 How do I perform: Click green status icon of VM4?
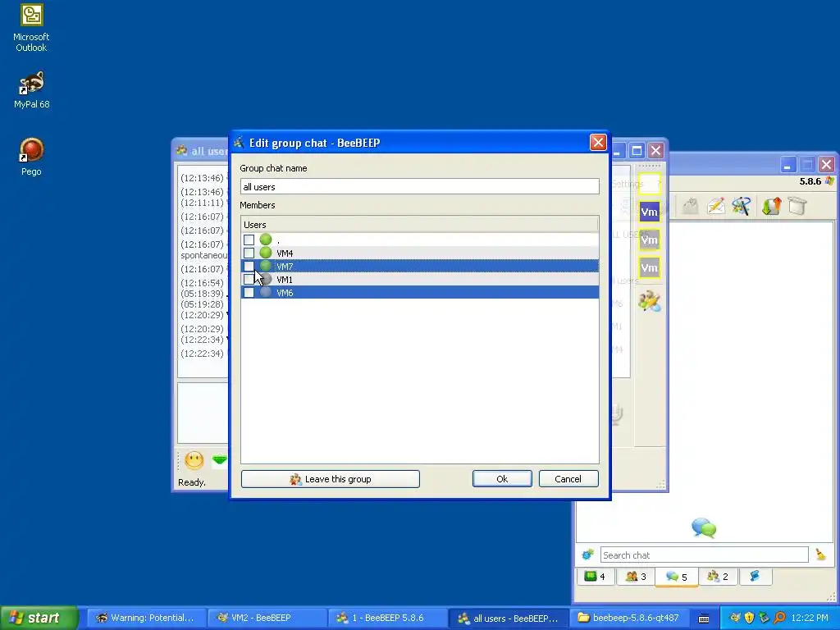pyautogui.click(x=266, y=253)
